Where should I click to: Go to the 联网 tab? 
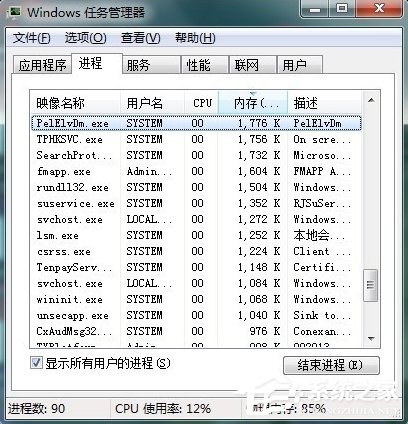[x=253, y=65]
